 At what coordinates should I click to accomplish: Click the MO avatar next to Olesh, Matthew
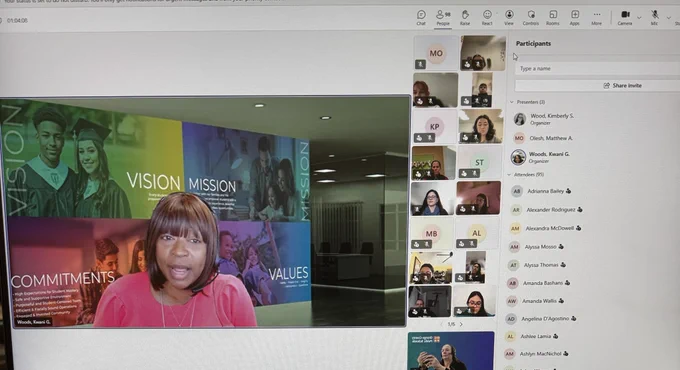tap(519, 138)
